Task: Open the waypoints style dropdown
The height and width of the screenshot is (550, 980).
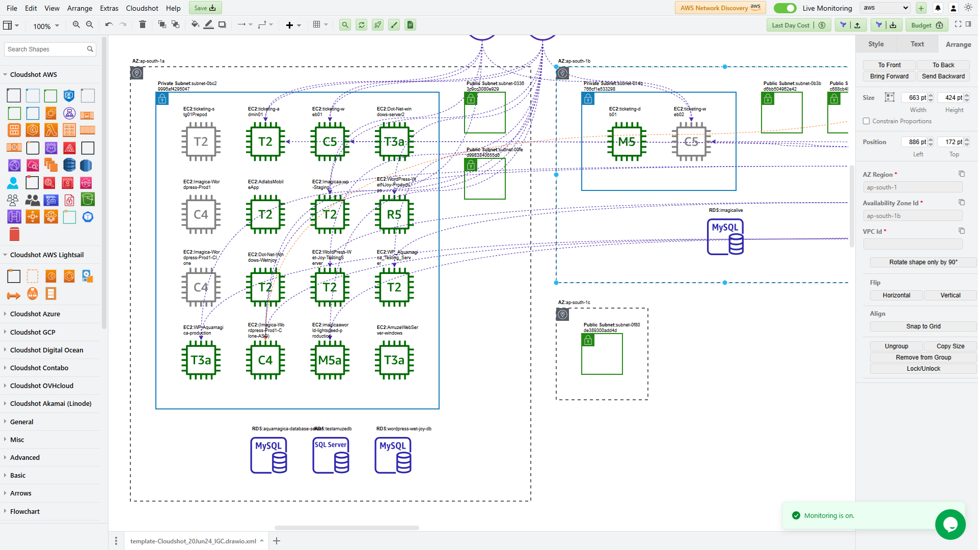Action: pos(266,25)
